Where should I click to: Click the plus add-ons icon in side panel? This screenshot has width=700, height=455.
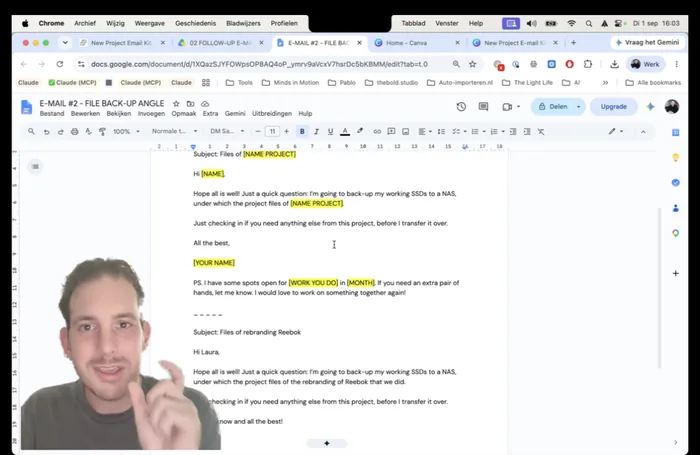[x=675, y=273]
